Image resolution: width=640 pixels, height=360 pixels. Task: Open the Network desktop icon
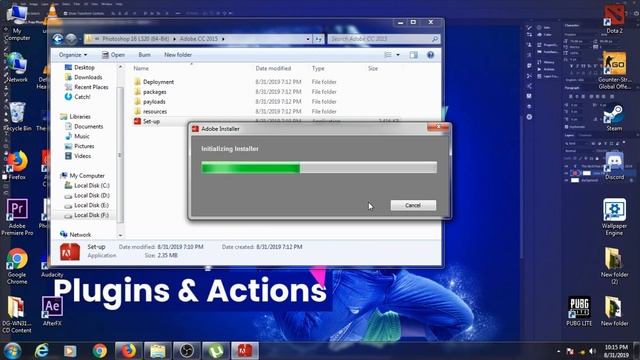click(17, 68)
